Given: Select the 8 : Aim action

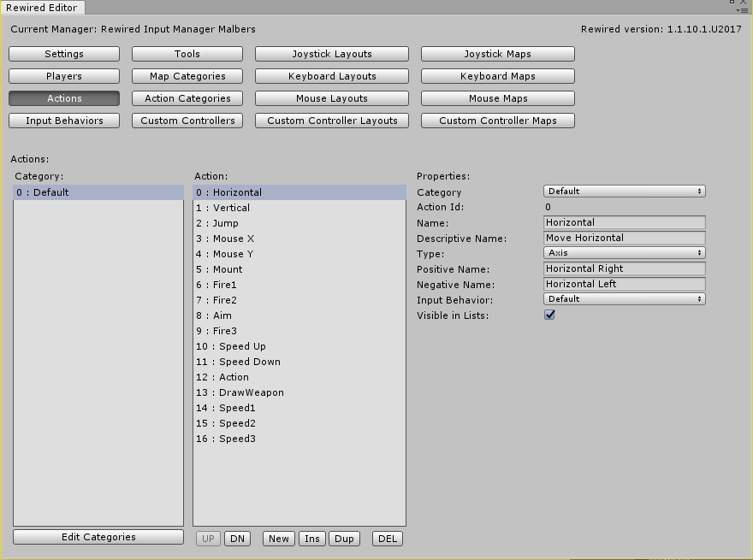Looking at the screenshot, I should tap(299, 315).
